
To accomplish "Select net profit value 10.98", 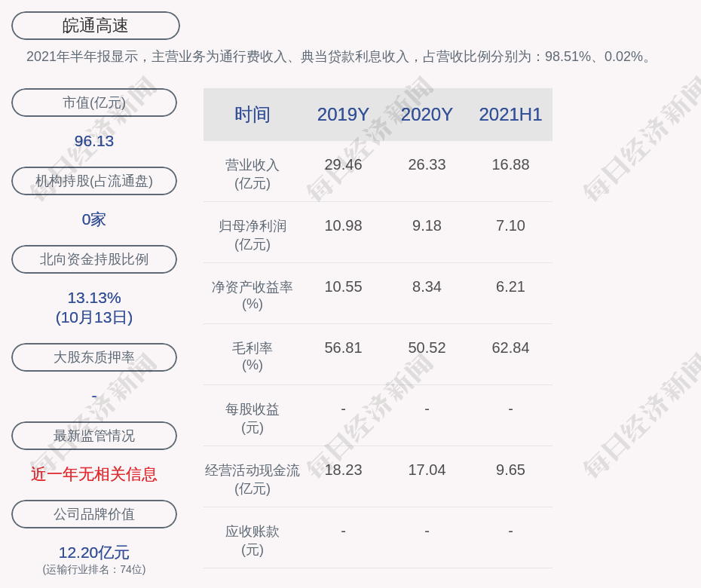I will pos(343,225).
